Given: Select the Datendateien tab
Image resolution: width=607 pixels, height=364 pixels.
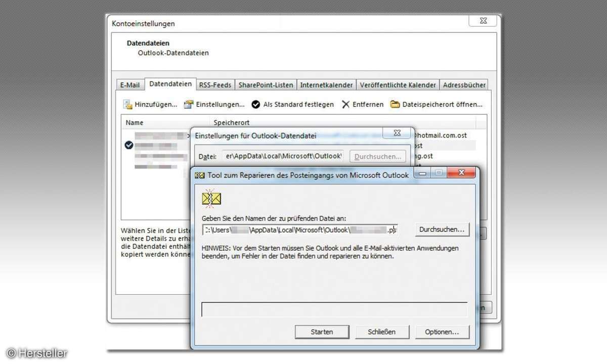Looking at the screenshot, I should coord(170,84).
